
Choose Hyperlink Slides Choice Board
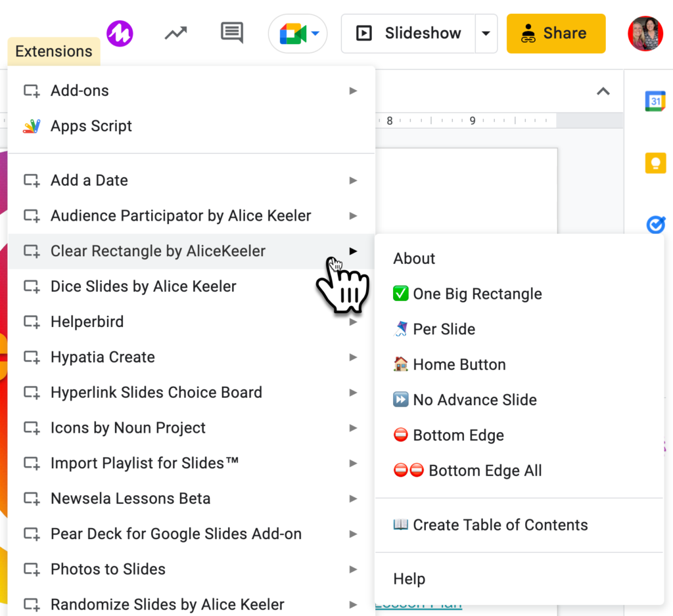pos(191,393)
